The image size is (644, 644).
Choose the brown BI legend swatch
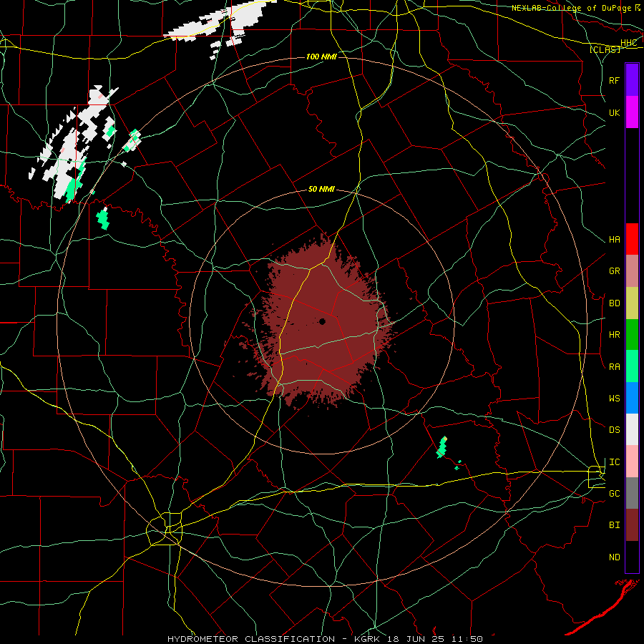(x=632, y=525)
